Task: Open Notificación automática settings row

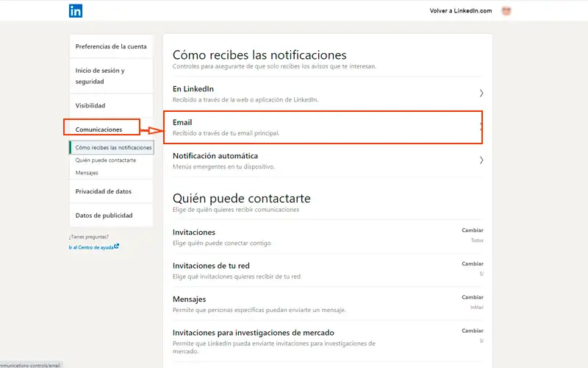Action: click(327, 160)
